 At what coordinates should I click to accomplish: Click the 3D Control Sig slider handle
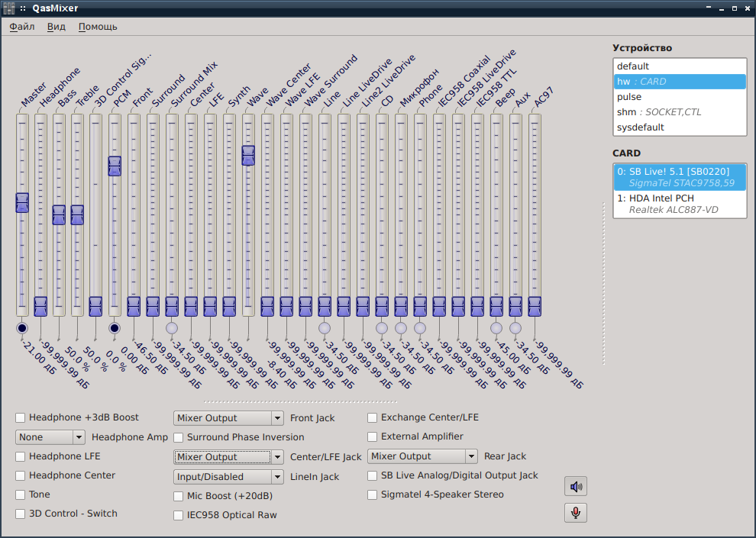point(95,306)
